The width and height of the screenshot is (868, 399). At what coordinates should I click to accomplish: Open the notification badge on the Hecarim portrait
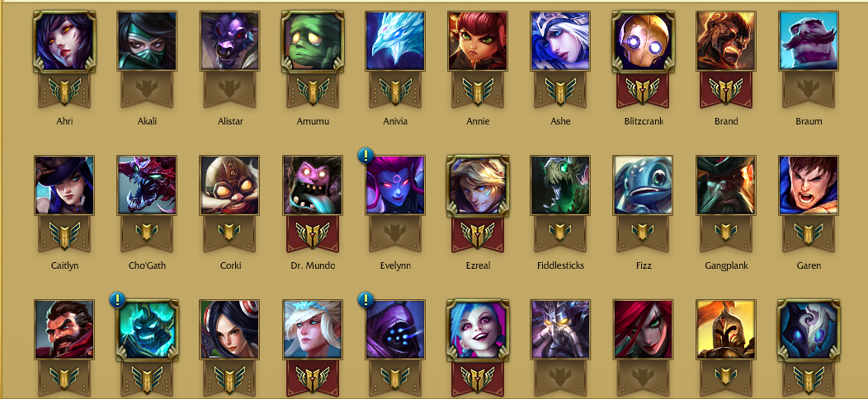tap(117, 299)
